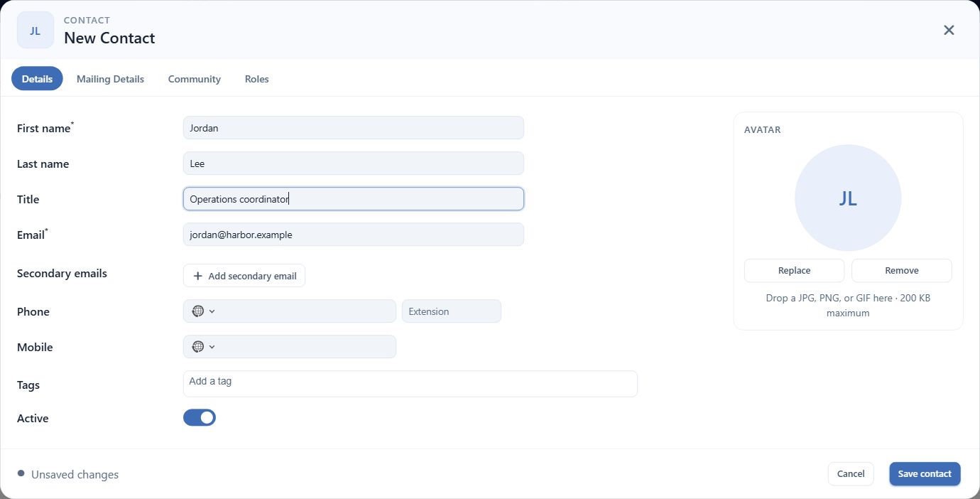Click the Drop a JPG, PNG, GIF hint
Image resolution: width=980 pixels, height=499 pixels.
(x=848, y=306)
